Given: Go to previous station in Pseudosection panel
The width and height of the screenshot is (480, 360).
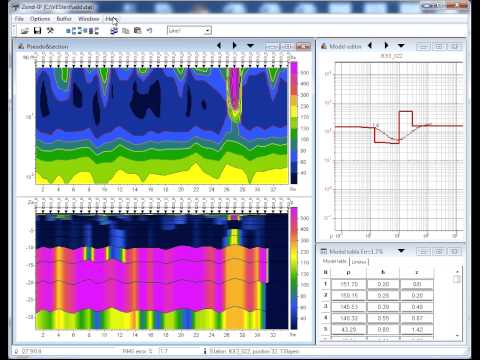Looking at the screenshot, I should tap(219, 45).
